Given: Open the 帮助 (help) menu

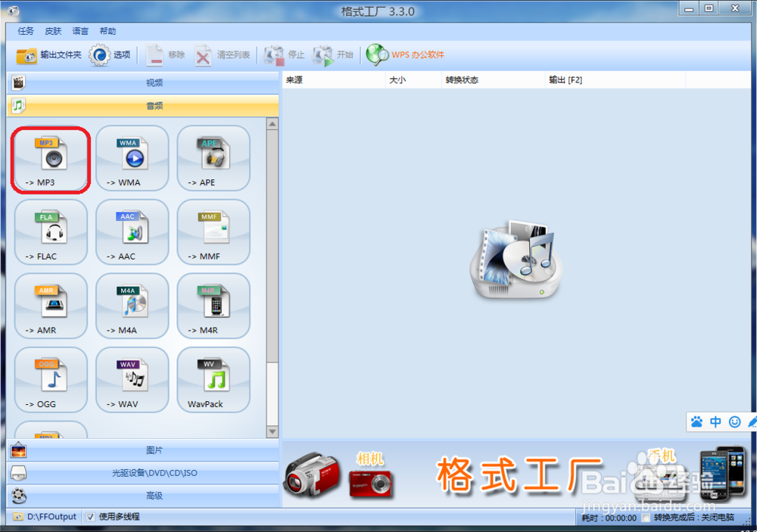Looking at the screenshot, I should (107, 31).
